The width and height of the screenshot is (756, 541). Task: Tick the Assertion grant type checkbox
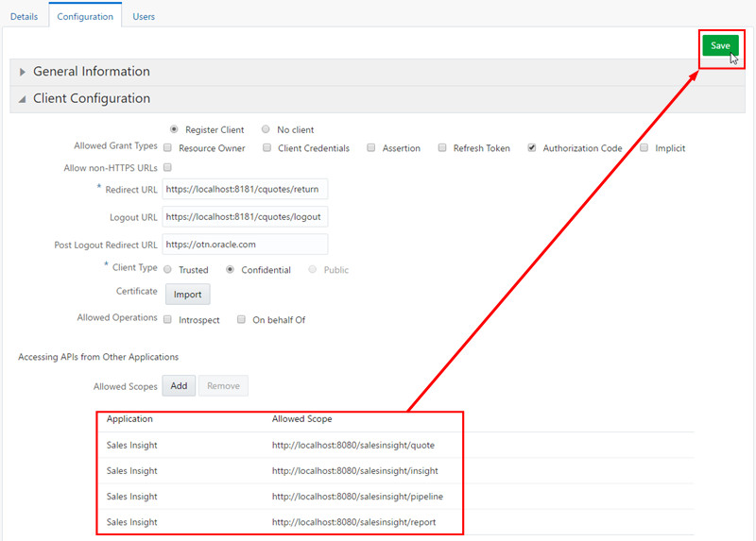coord(370,147)
